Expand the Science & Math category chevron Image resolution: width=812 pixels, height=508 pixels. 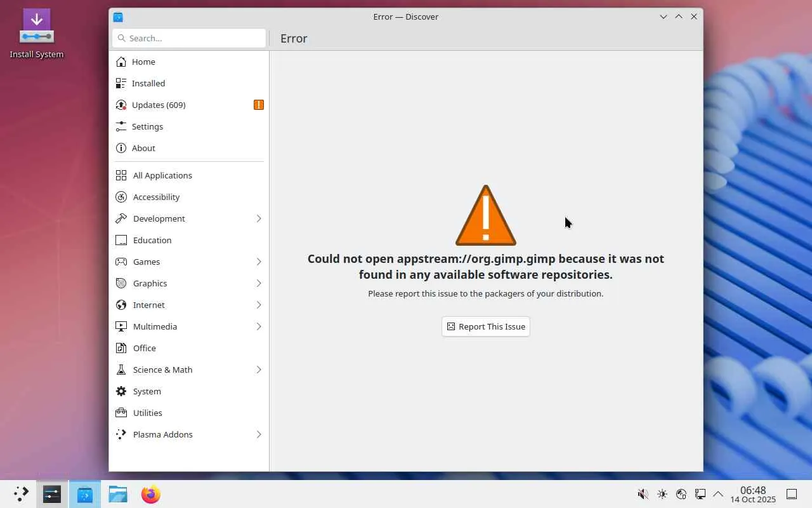(x=259, y=370)
